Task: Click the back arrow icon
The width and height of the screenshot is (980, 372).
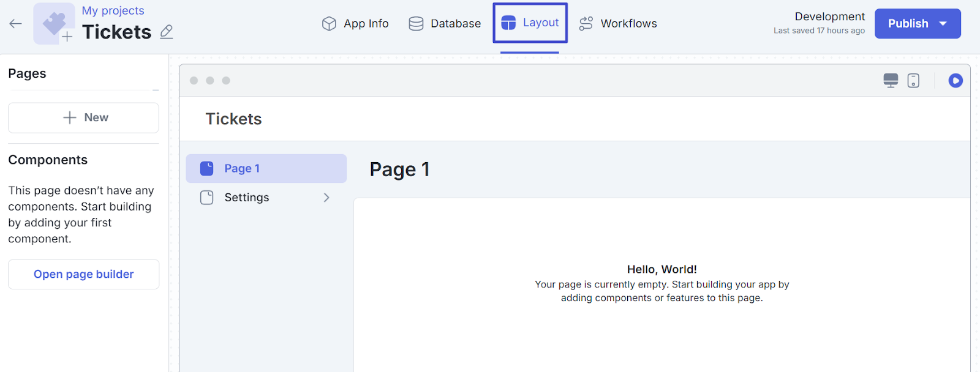Action: tap(15, 24)
